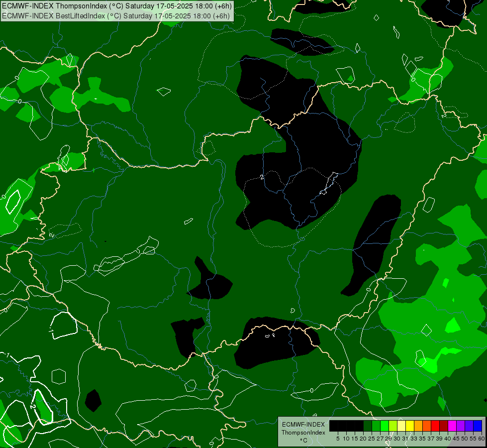Image resolution: width=487 pixels, height=448 pixels.
Task: Click the legend tick value 25
Action: [372, 439]
